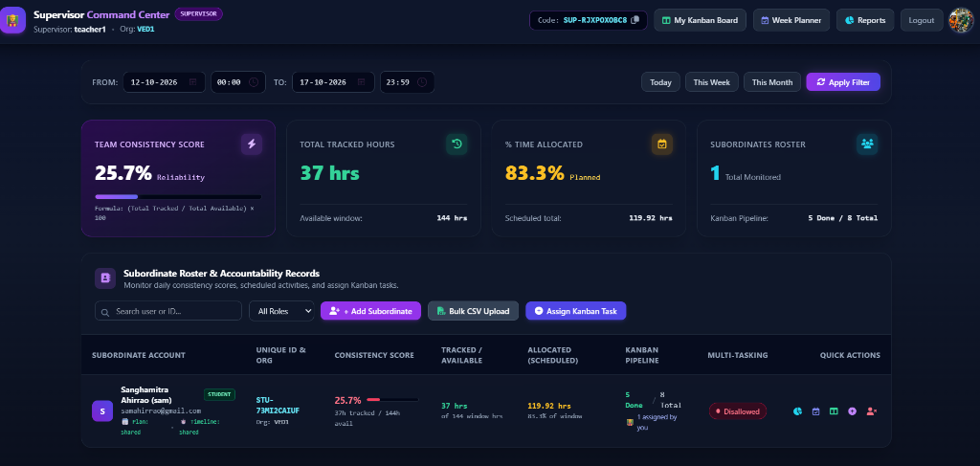The width and height of the screenshot is (980, 466).
Task: Log out of the supervisor account
Action: pyautogui.click(x=922, y=20)
